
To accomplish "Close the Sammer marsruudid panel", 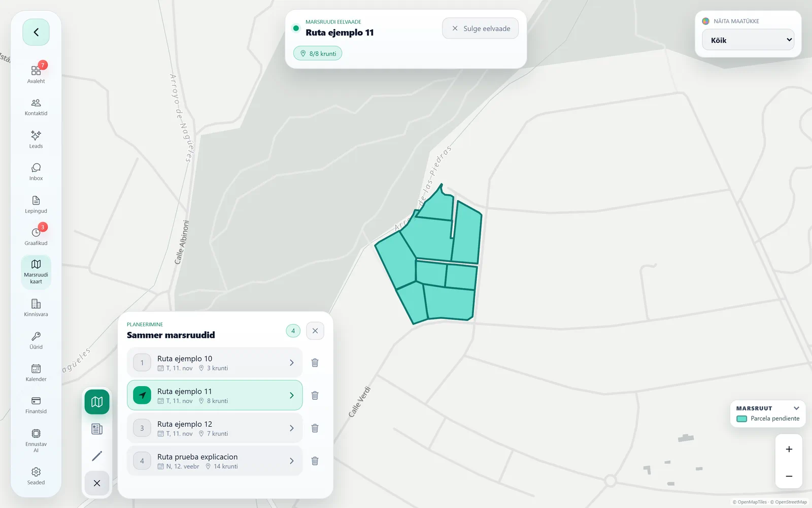I will point(315,331).
